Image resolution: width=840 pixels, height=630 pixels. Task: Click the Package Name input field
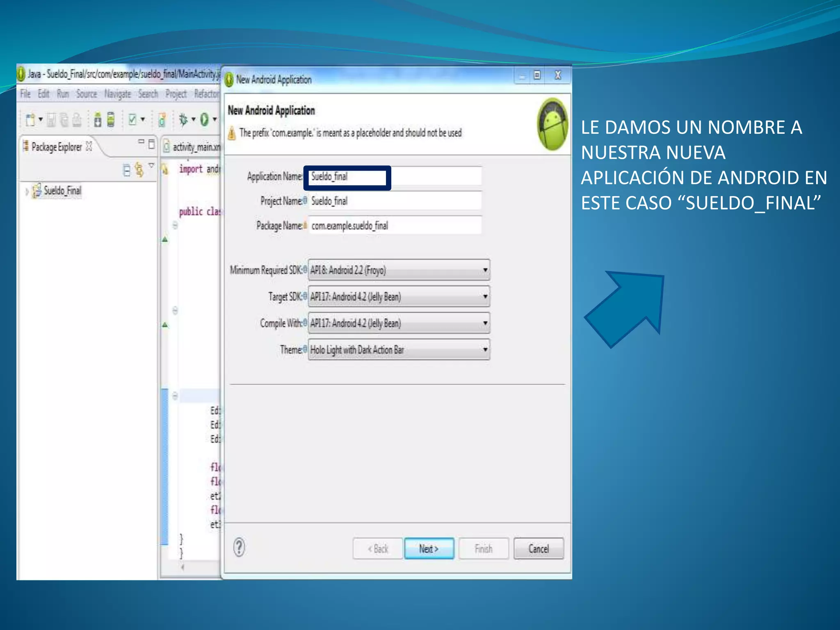(395, 226)
